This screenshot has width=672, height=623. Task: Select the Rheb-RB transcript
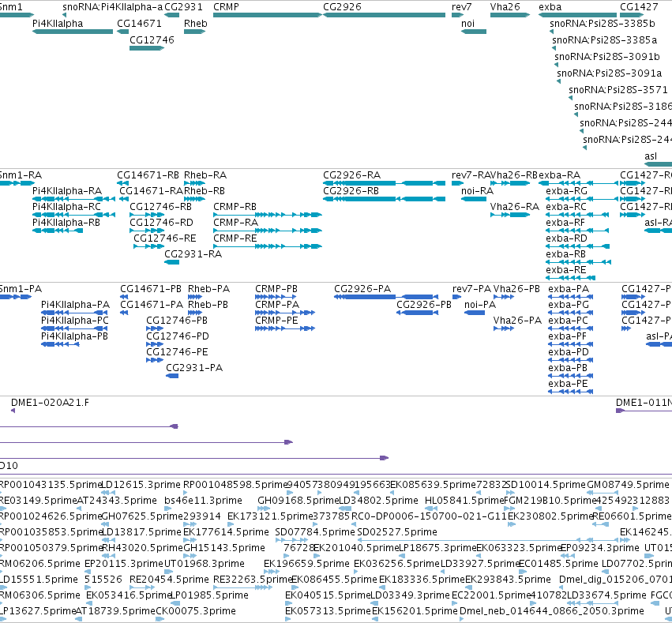(x=194, y=199)
